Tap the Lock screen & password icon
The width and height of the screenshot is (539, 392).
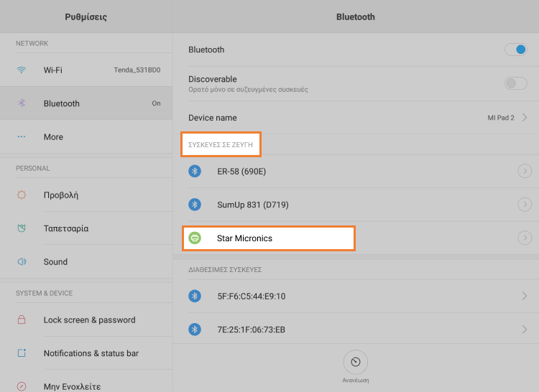(x=22, y=320)
